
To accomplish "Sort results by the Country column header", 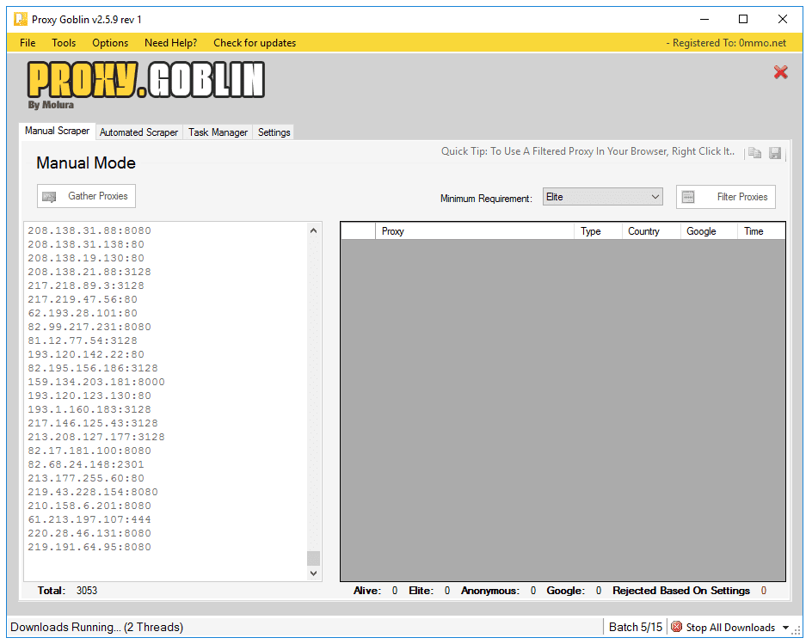I will coord(643,231).
